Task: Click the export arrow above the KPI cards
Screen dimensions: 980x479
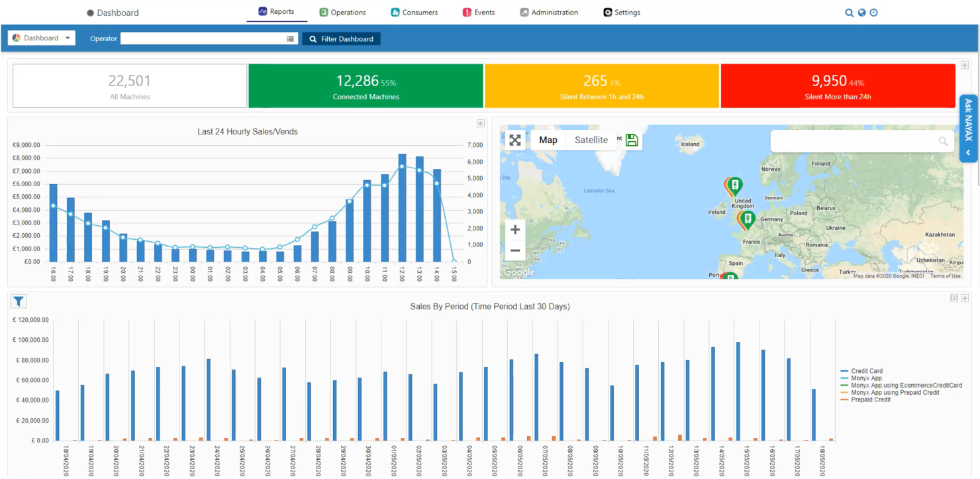Action: click(x=965, y=64)
